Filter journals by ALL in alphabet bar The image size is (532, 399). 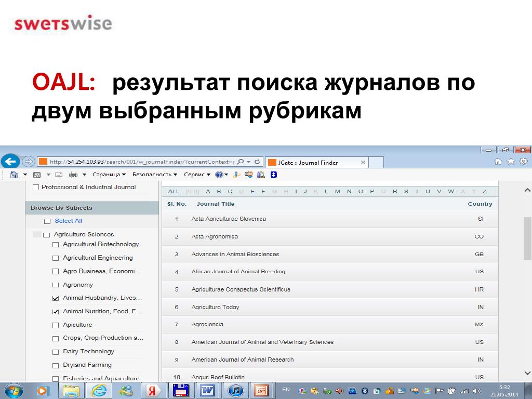click(x=174, y=191)
